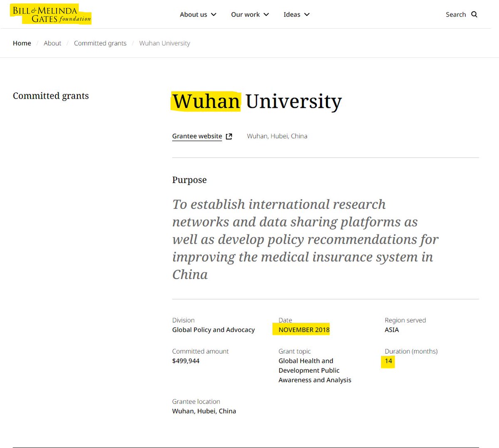Click the Committed amount label
Image resolution: width=499 pixels, height=448 pixels.
point(200,351)
